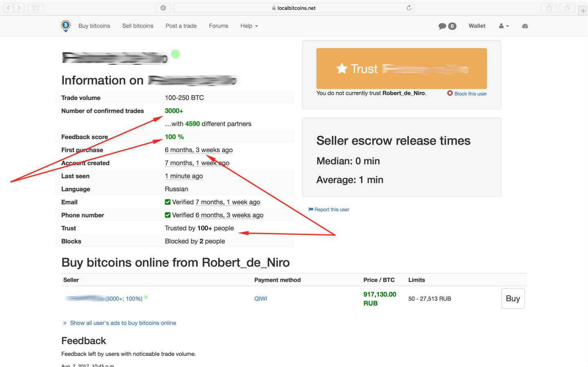
Task: Open a new Safari tab with plus
Action: [583, 11]
